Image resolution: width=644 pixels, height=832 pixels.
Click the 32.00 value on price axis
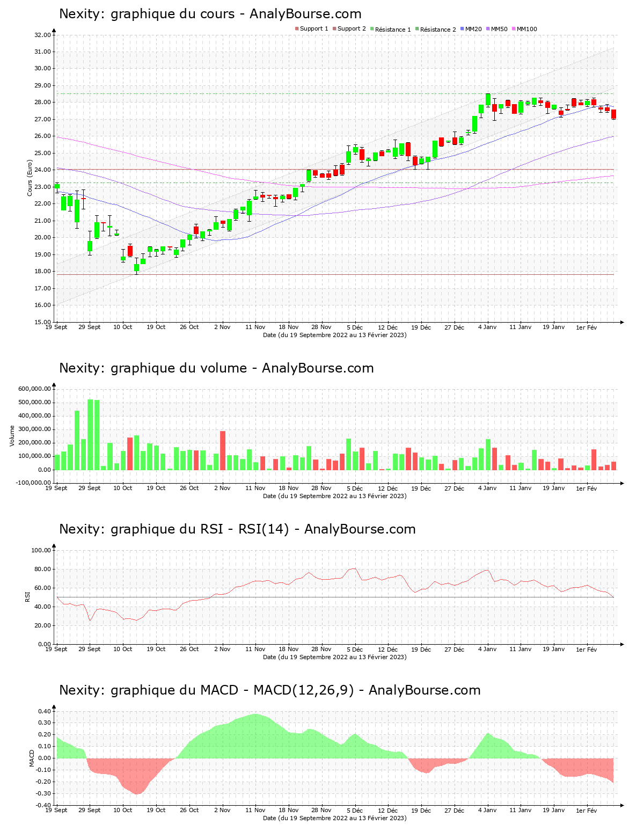pyautogui.click(x=42, y=35)
